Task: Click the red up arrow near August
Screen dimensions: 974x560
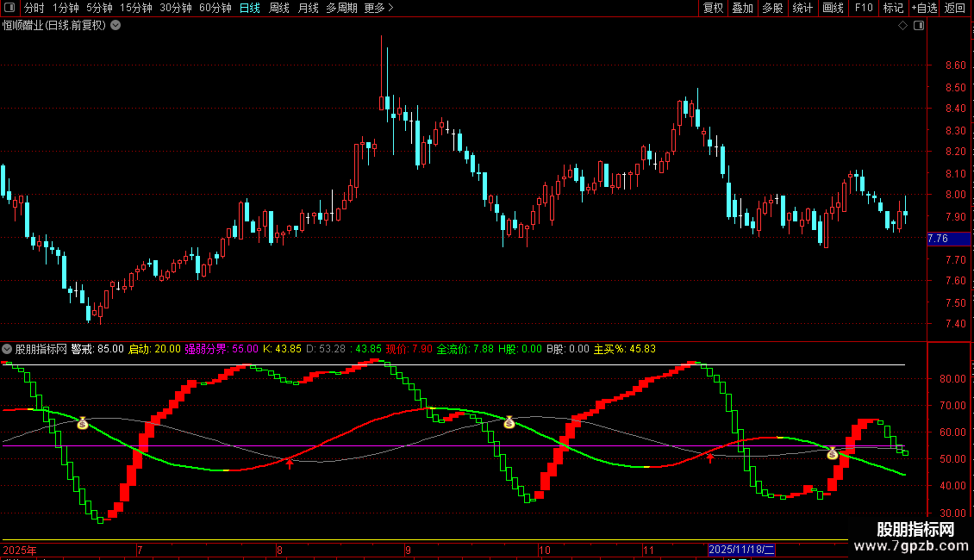Action: tap(290, 464)
